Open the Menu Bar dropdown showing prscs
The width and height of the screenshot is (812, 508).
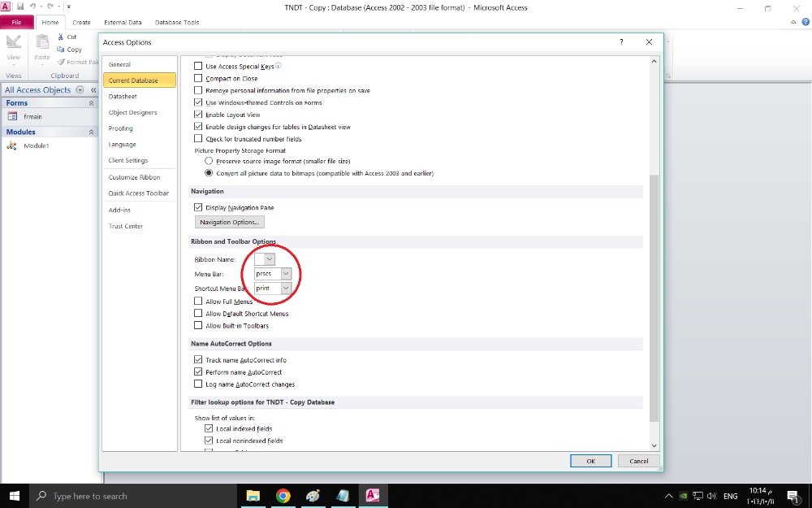pos(286,273)
